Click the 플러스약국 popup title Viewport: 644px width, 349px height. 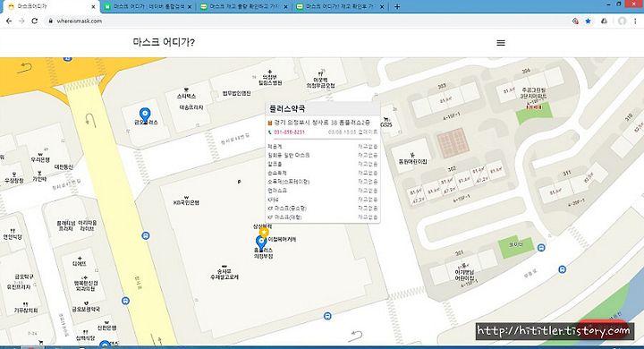(x=287, y=109)
